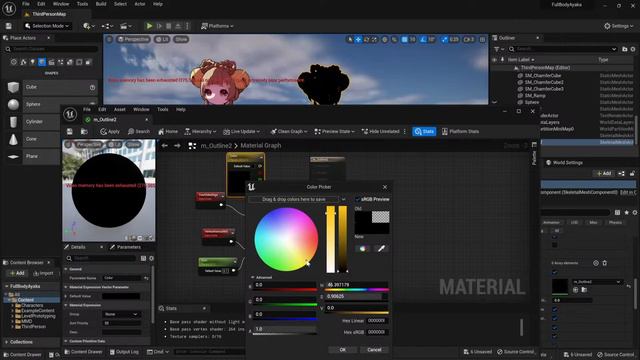Open the Live Update dropdown

point(241,131)
